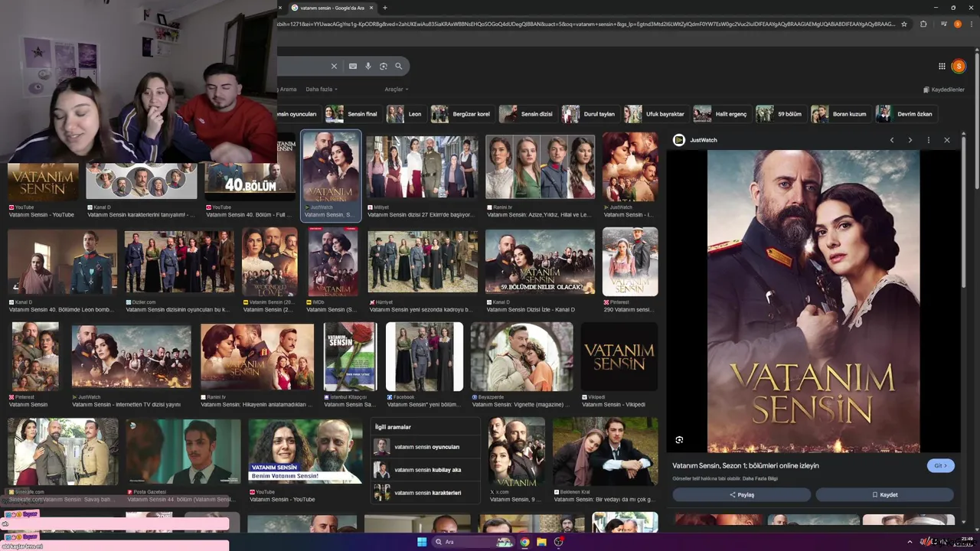Clear the Google search box text
980x551 pixels.
[x=334, y=67]
